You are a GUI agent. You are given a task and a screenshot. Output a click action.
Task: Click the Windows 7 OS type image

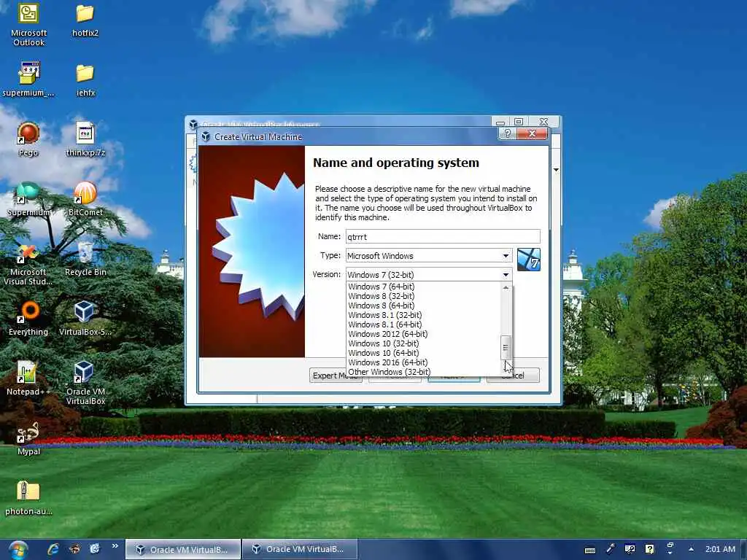click(528, 260)
